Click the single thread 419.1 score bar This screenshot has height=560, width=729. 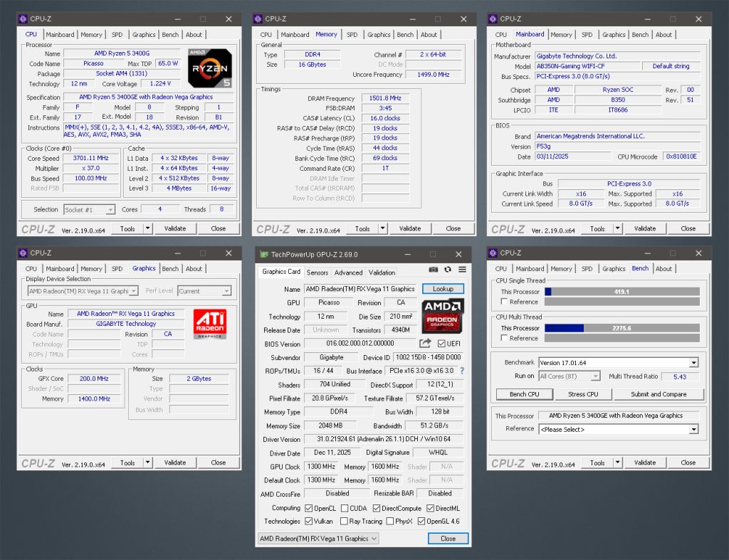622,292
